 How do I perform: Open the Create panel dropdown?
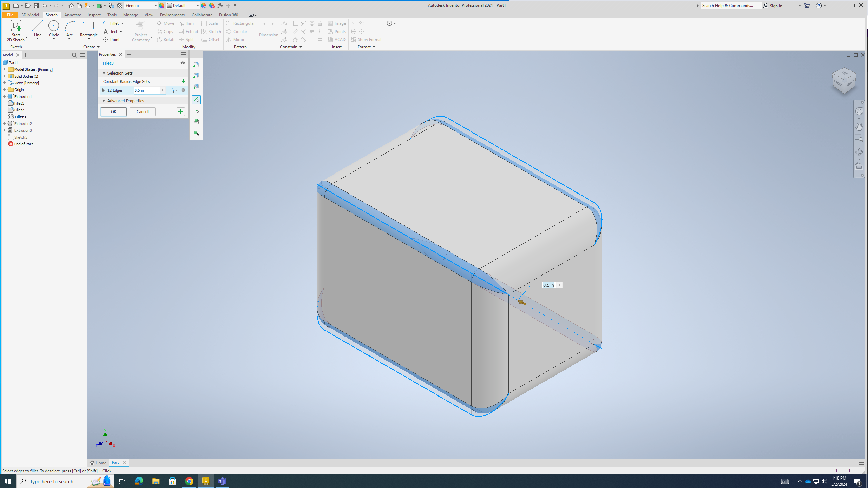coord(92,47)
